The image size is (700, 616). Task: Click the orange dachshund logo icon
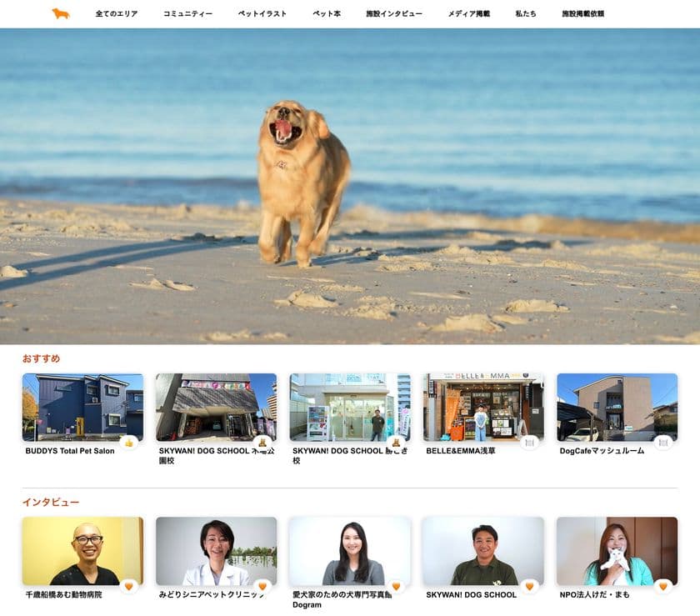tap(60, 14)
